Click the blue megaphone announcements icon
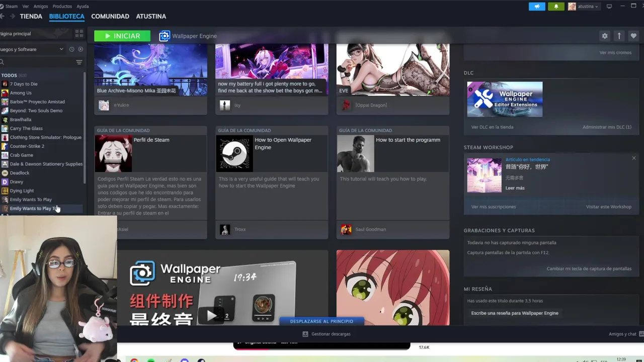 [537, 7]
